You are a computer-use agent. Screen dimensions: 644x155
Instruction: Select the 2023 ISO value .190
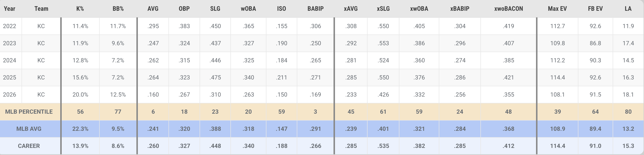(282, 44)
